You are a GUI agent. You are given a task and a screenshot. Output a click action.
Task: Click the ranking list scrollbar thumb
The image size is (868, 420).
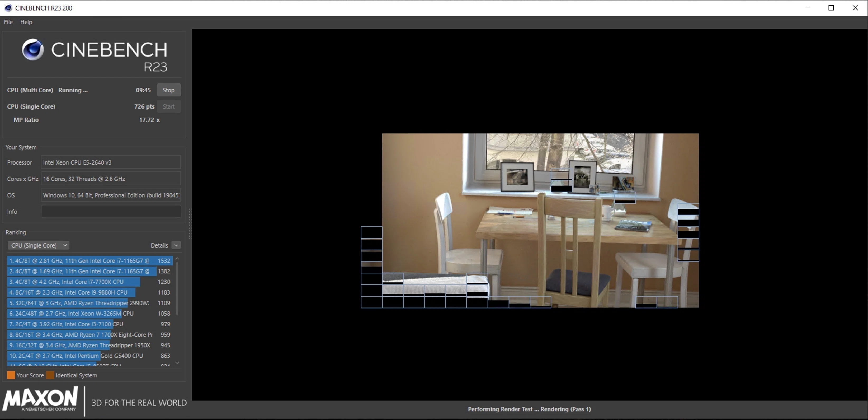pos(177,289)
